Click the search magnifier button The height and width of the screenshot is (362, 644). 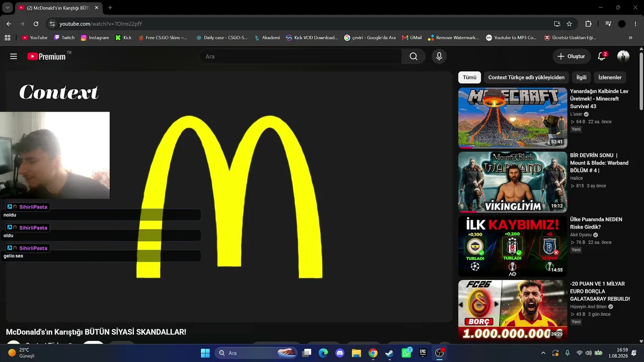tap(414, 56)
